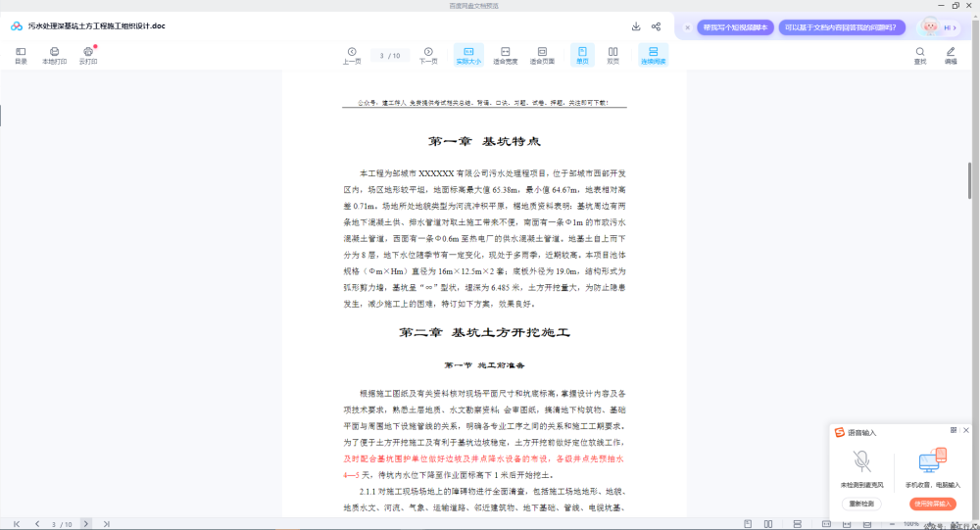
Task: Jump to first page in bottom bar
Action: (17, 524)
